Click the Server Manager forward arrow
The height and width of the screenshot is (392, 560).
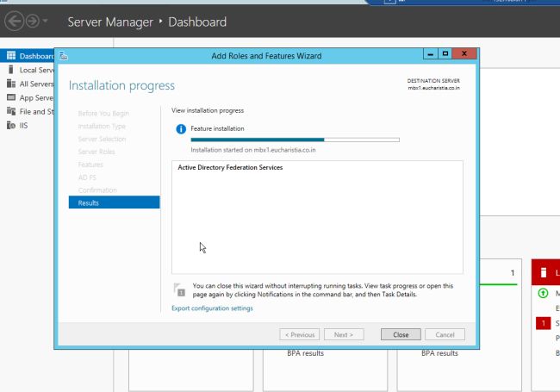33,21
